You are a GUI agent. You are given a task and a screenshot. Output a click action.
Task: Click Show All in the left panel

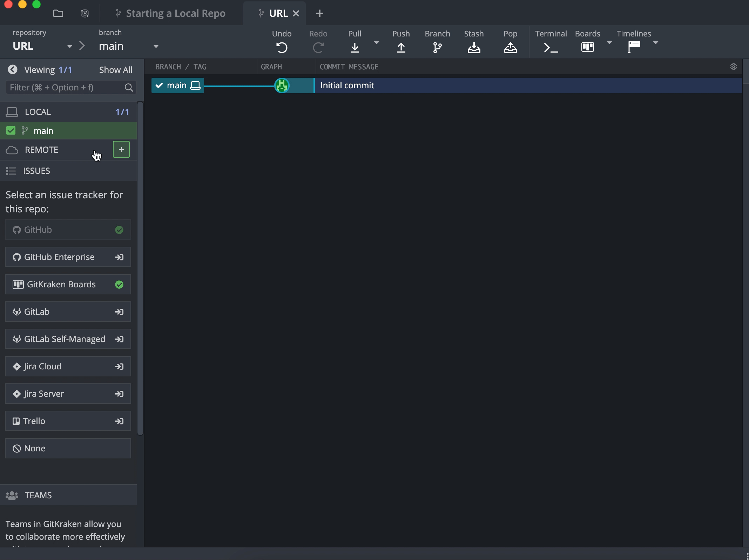point(115,70)
